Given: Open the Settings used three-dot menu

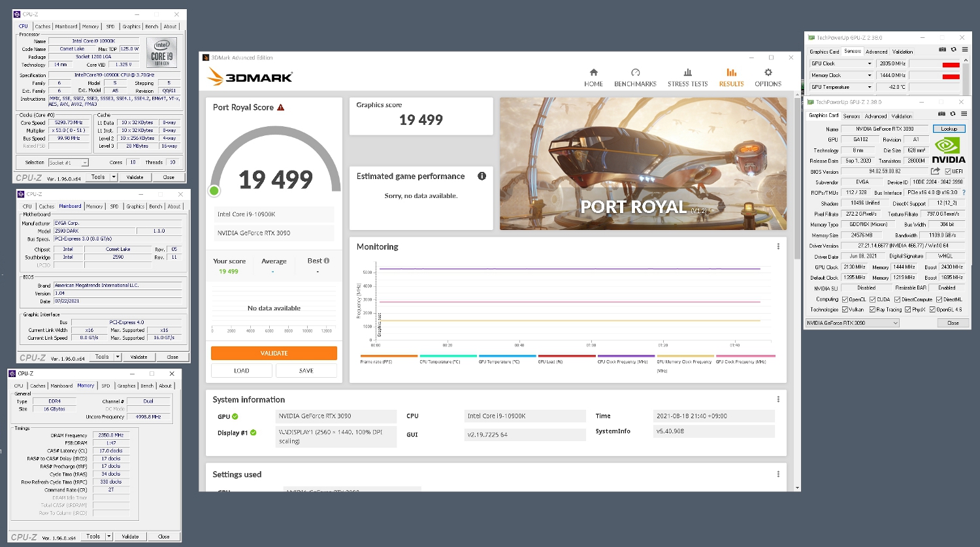Looking at the screenshot, I should pyautogui.click(x=778, y=474).
